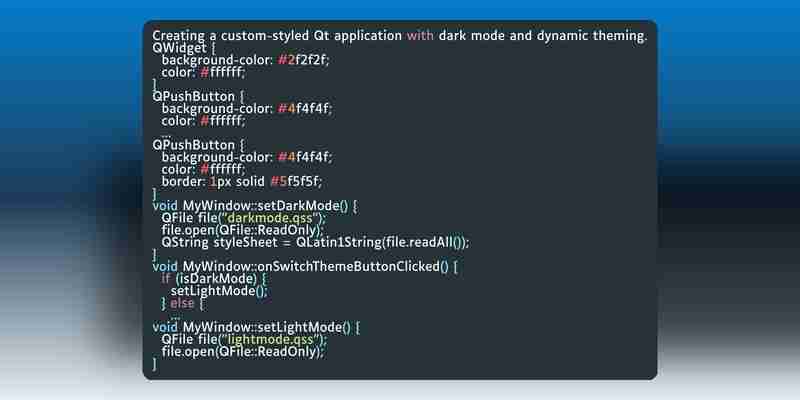
Task: Click the 'QFile file("lightmode.qss");' line
Action: (244, 340)
